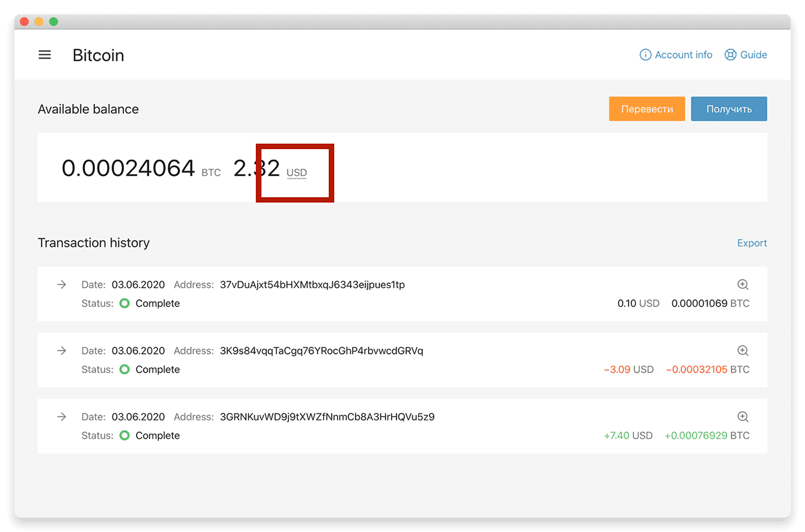Select address 3K9s84vqqTaCgq76YRocGhP4rbvwcdGRVq
The height and width of the screenshot is (532, 805).
(321, 351)
